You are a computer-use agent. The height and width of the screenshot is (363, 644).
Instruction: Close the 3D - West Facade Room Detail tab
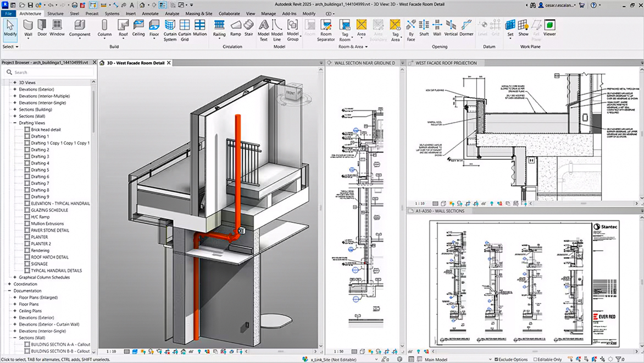tap(169, 63)
